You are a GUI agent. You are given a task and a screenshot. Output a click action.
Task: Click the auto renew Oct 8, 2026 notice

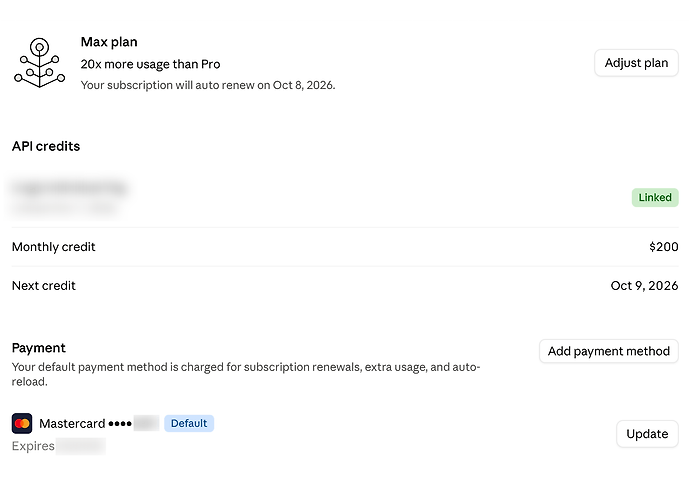[x=208, y=85]
